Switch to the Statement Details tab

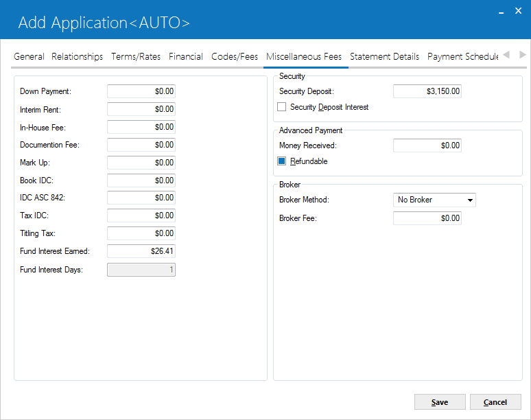384,56
